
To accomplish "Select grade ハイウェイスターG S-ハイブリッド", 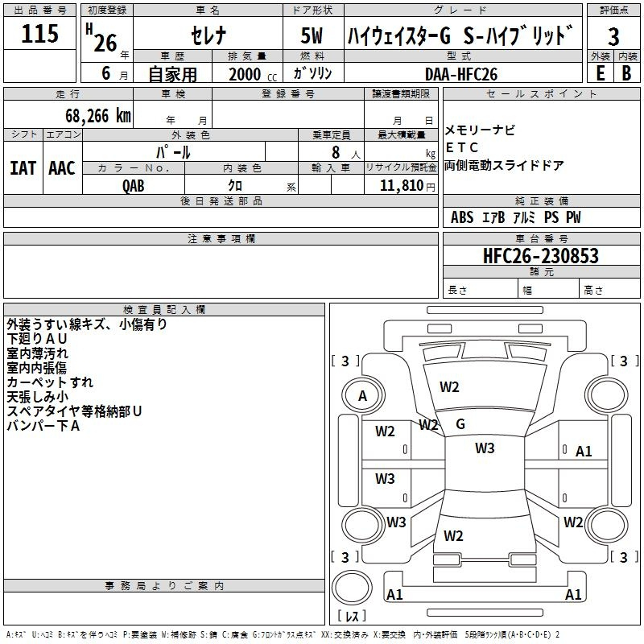I will pos(460,35).
